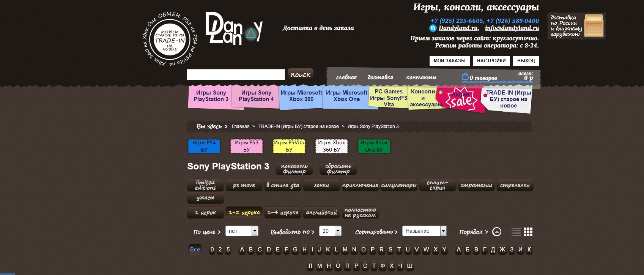Open 'Игры Sony PlayStation 3' tab
The height and width of the screenshot is (275, 644).
coord(211,96)
